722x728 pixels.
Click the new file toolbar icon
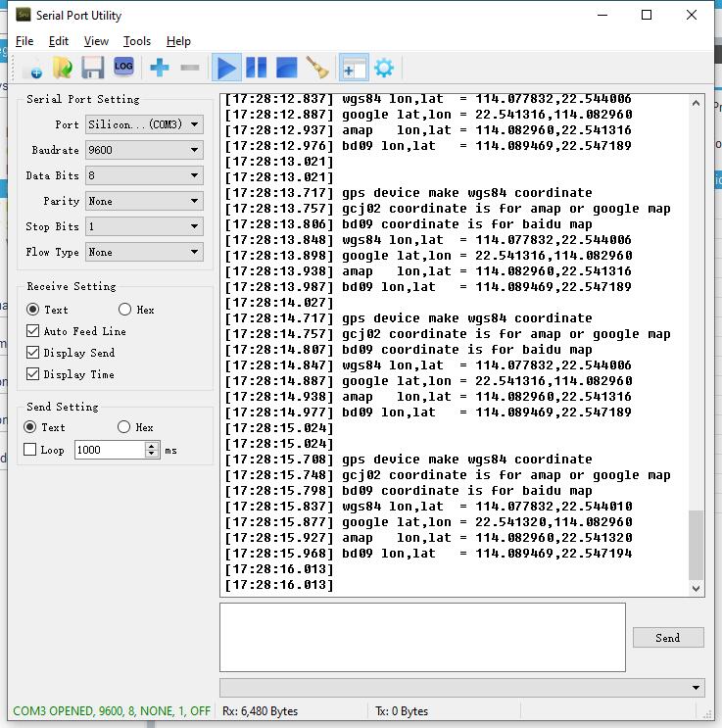(x=32, y=68)
